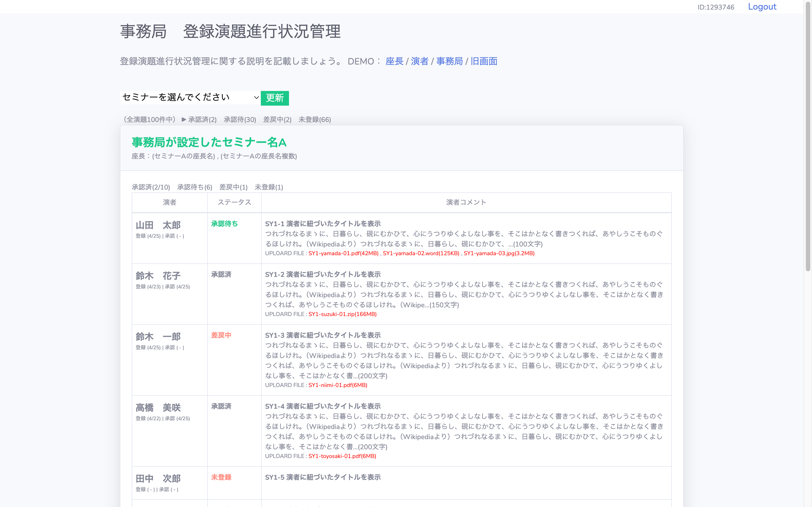This screenshot has width=812, height=507.
Task: Click the 更新 (Update) button
Action: (275, 98)
